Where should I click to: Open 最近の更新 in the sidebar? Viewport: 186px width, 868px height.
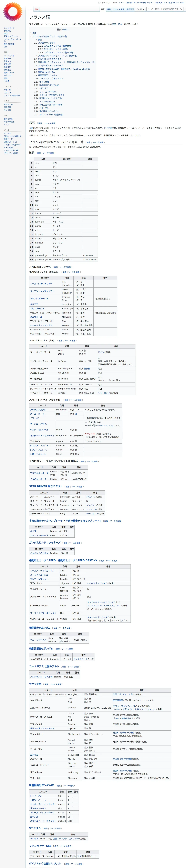click(8, 119)
